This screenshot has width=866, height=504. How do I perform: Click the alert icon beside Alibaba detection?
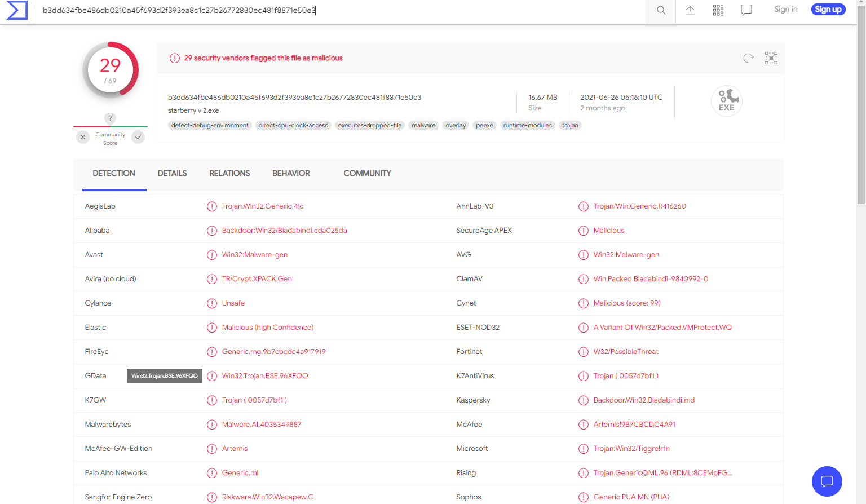[212, 231]
